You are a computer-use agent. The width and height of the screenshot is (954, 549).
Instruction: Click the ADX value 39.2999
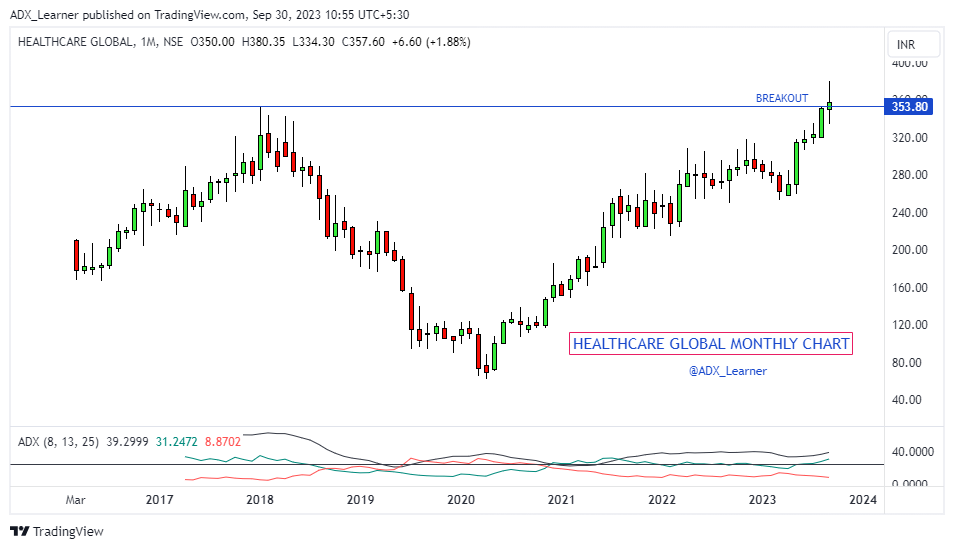(127, 442)
